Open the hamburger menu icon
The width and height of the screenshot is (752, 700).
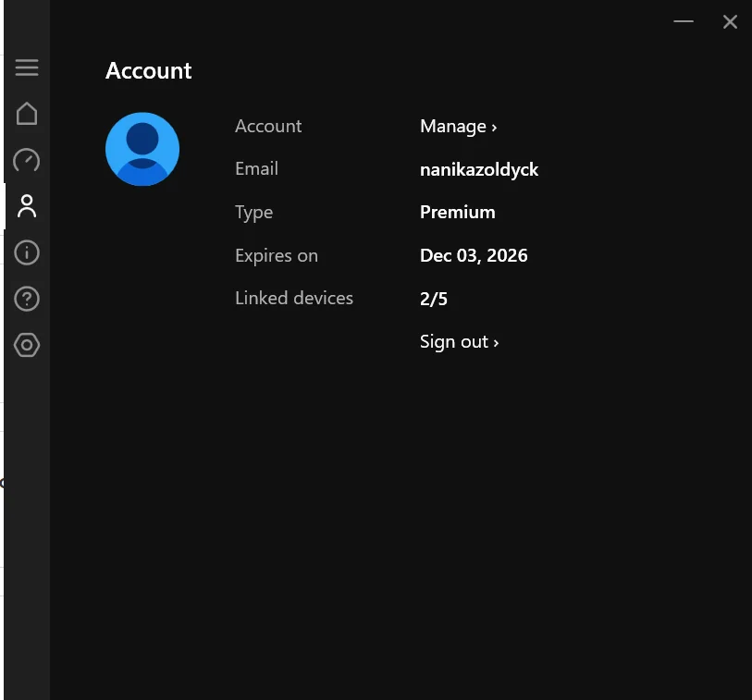[27, 68]
